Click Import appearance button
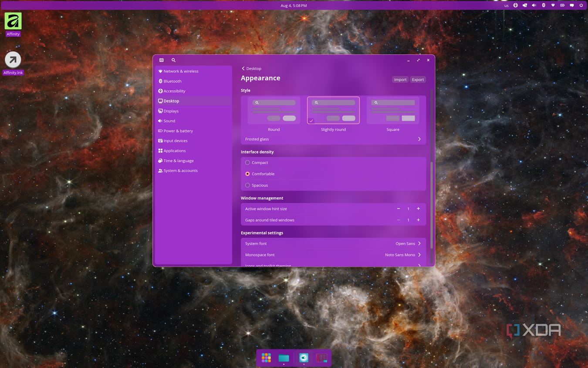 click(x=400, y=80)
